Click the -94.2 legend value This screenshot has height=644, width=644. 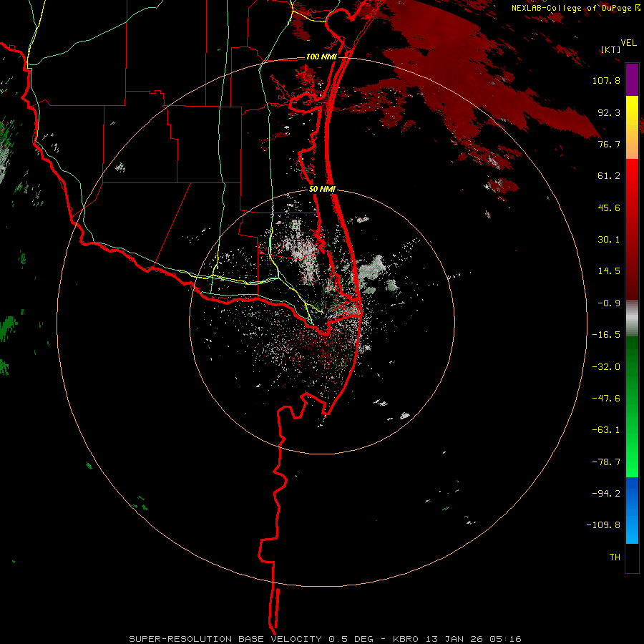point(606,494)
